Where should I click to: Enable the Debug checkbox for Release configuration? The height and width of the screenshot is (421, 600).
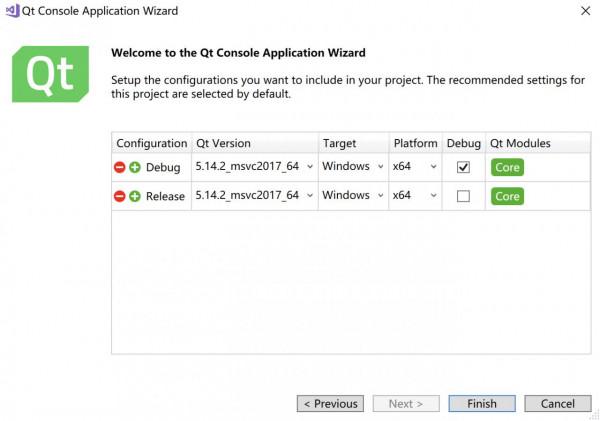coord(463,196)
